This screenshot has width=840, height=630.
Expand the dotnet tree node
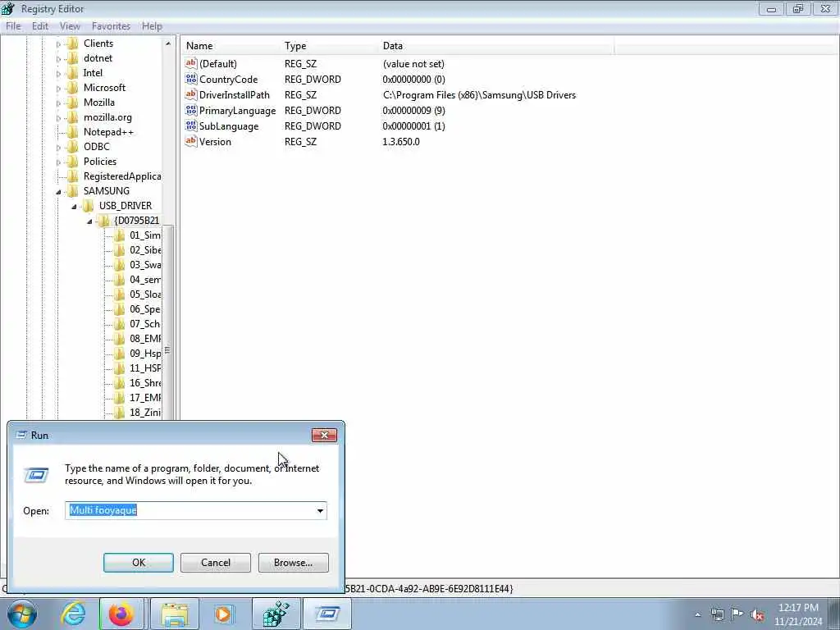point(58,59)
